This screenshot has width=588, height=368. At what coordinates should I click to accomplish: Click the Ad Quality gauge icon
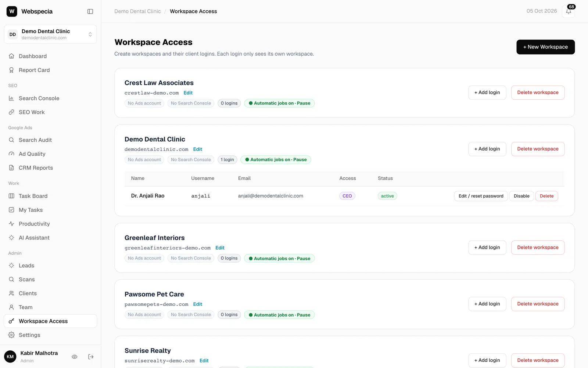pos(11,154)
